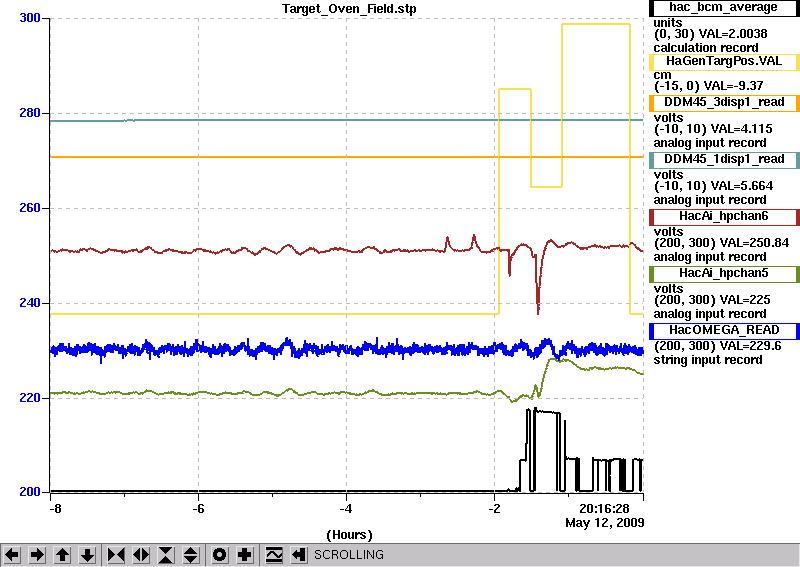The image size is (800, 567).
Task: Shift the plot down with the down arrow
Action: click(x=87, y=554)
